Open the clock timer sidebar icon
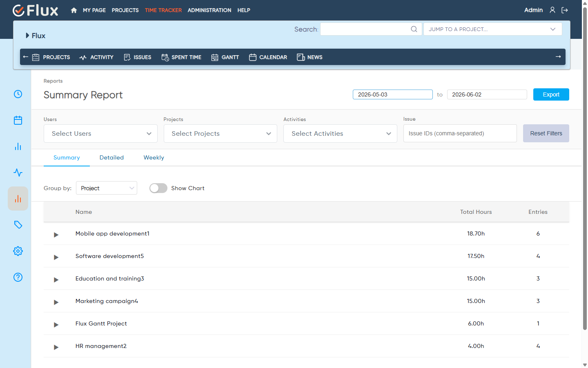The width and height of the screenshot is (588, 368). (x=18, y=94)
